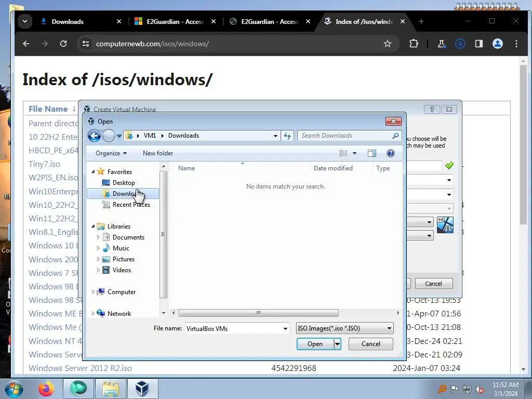
Task: Refresh the Downloads folder path
Action: [x=287, y=136]
